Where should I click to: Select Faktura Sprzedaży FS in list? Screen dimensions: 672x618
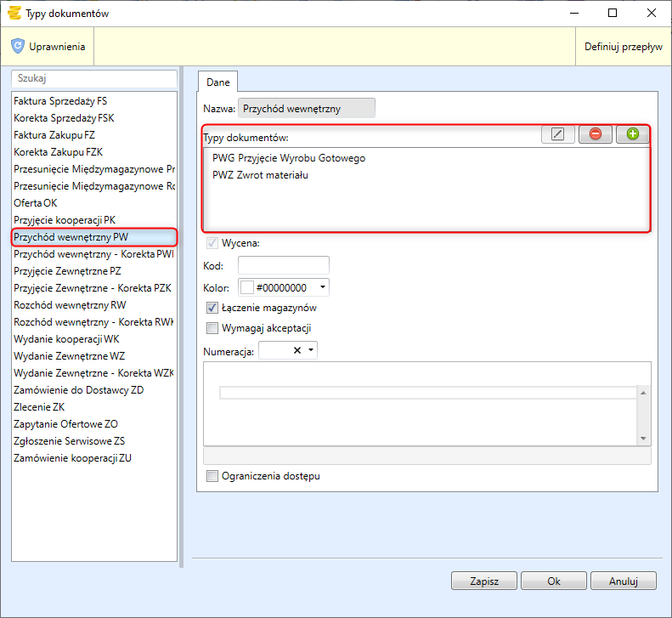60,100
